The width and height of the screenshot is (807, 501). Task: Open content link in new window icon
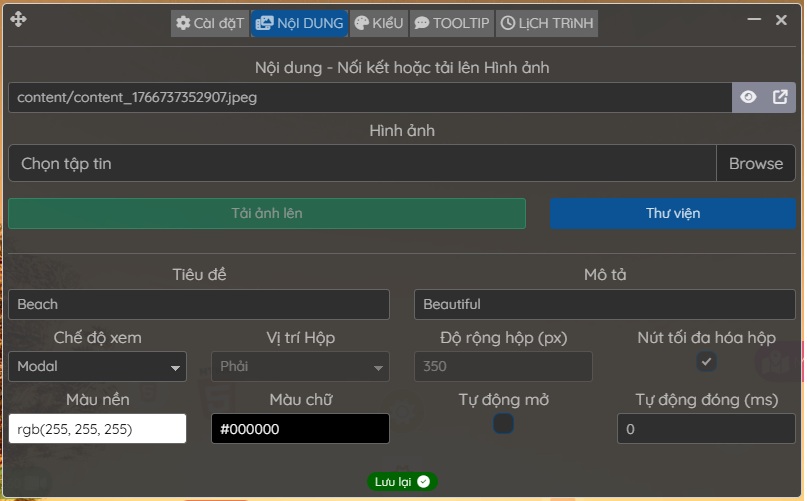pos(780,97)
